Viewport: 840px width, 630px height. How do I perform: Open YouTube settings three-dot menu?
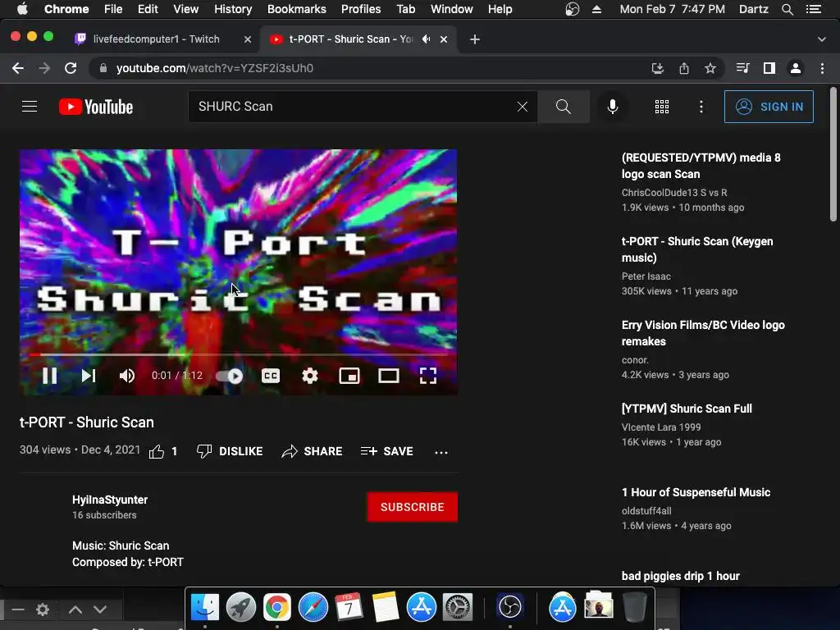point(701,107)
